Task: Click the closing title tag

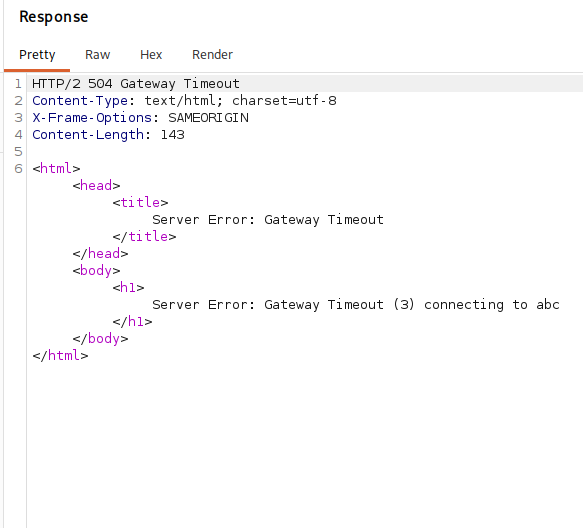Action: coord(144,236)
